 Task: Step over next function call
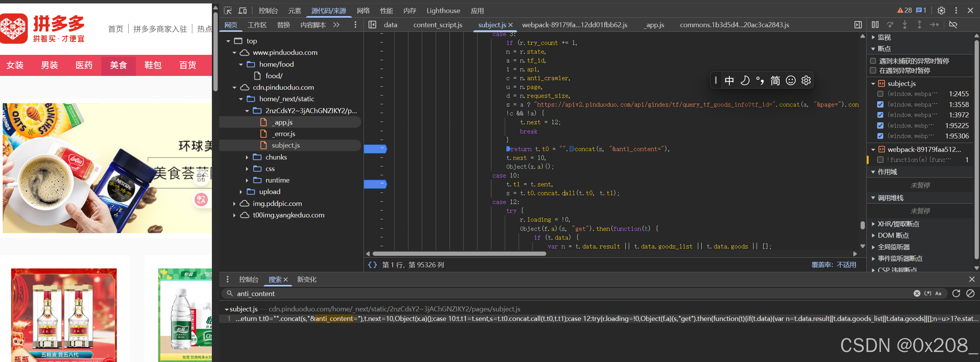[x=890, y=25]
